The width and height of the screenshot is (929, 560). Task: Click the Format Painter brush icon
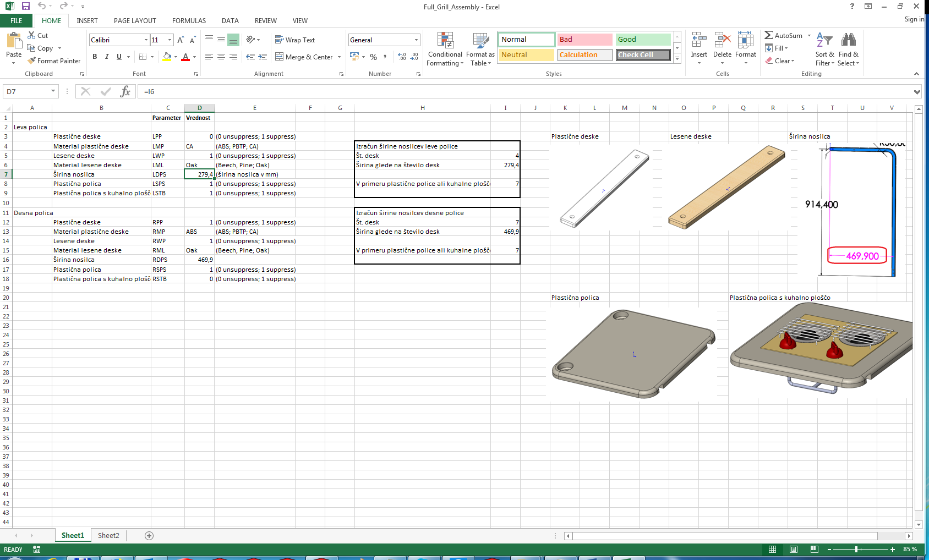pos(32,61)
